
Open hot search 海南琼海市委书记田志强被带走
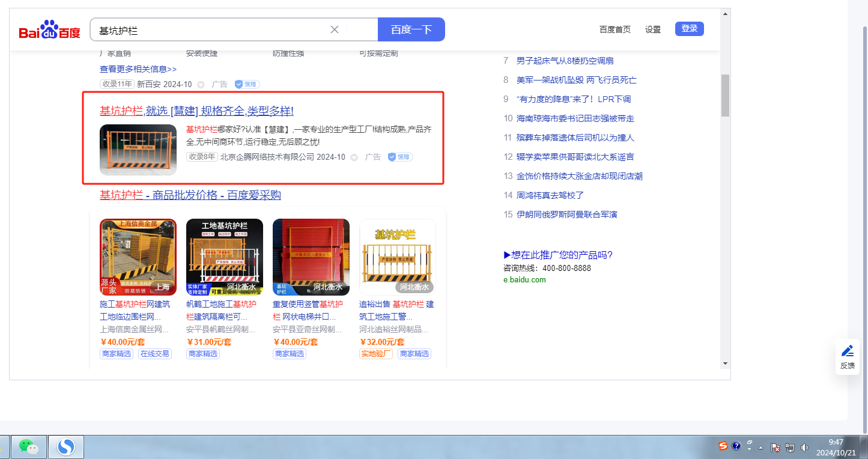click(575, 118)
